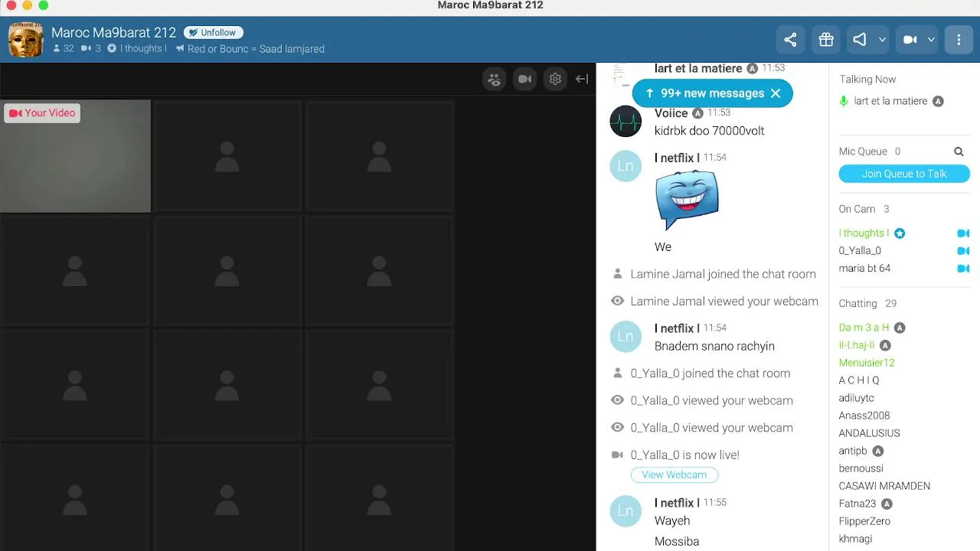Viewport: 980px width, 551px height.
Task: Click the viewers group icon above video grid
Action: [x=495, y=79]
